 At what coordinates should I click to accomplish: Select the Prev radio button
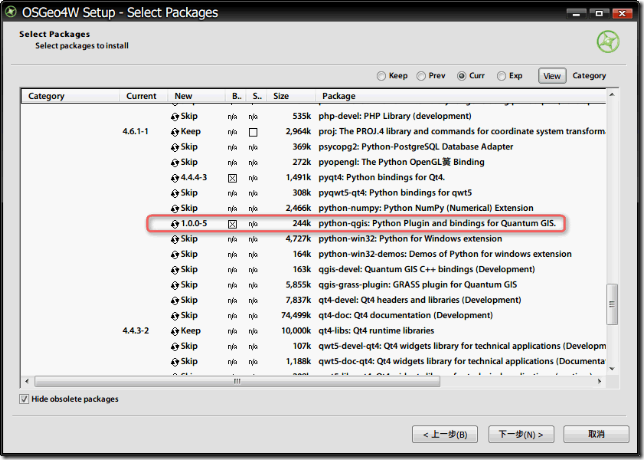tap(421, 76)
